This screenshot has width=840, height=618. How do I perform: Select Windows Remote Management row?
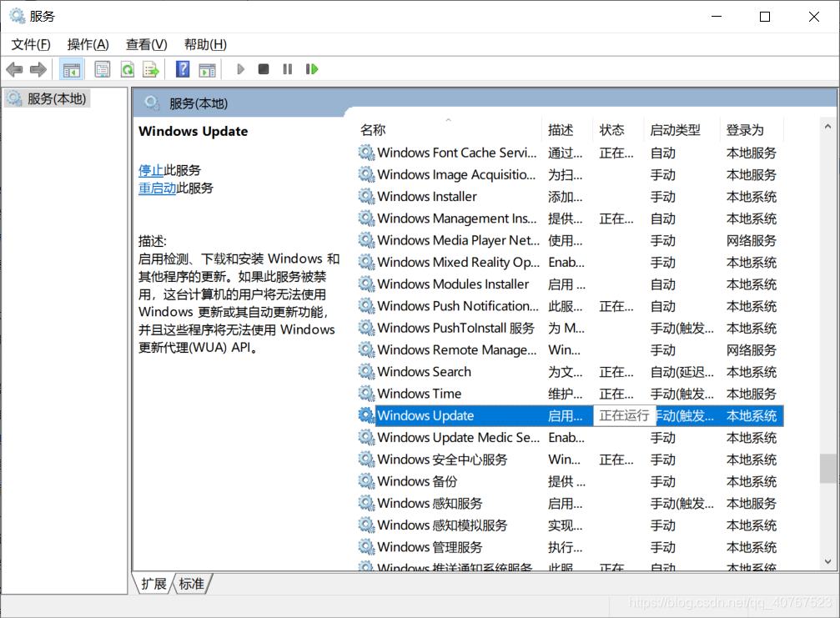[570, 350]
